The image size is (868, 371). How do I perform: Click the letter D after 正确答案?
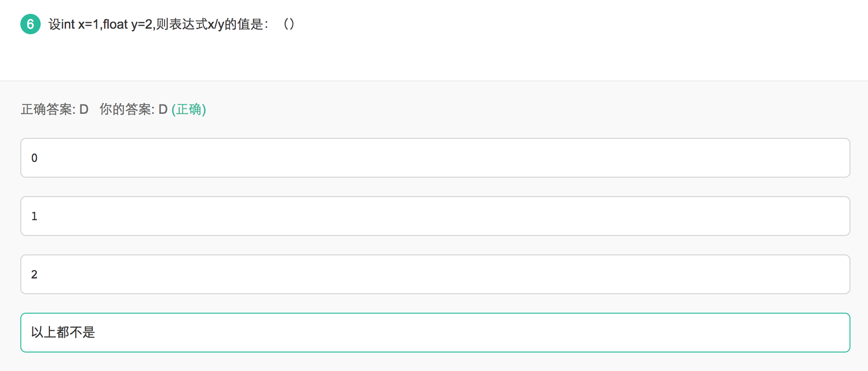(84, 110)
